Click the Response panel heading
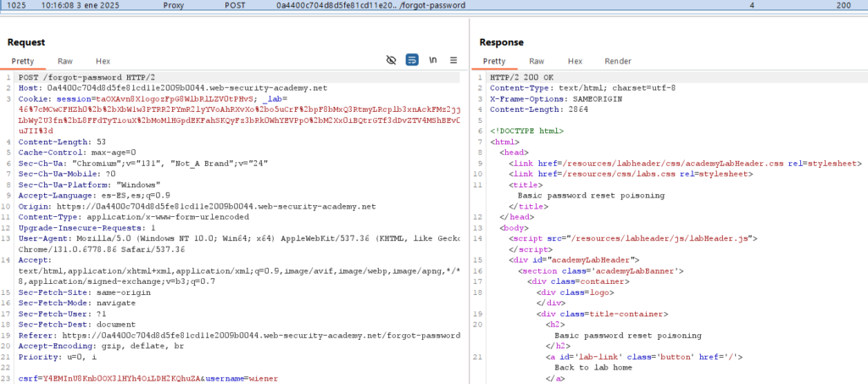The width and height of the screenshot is (868, 384). pos(501,42)
